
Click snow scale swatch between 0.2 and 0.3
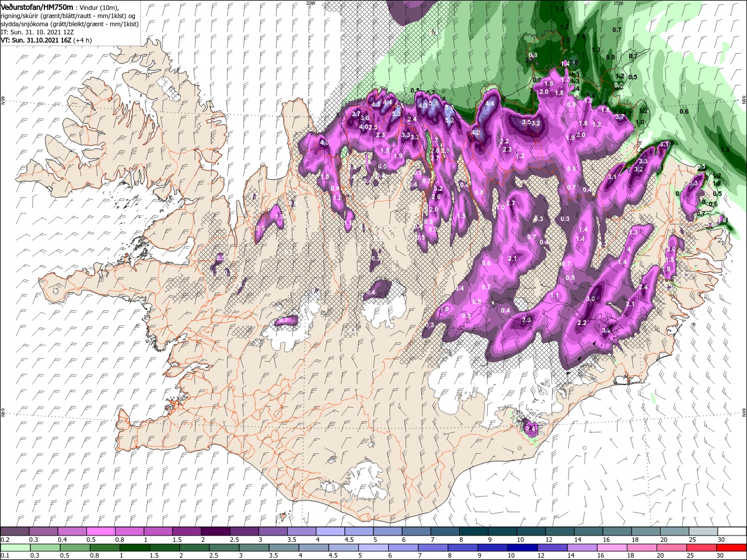[x=16, y=531]
